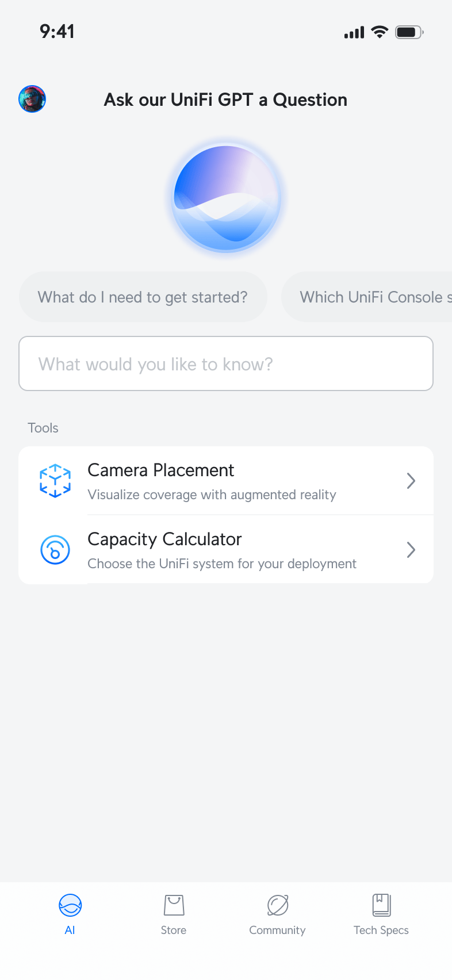Open the Camera Placement title row

161,470
